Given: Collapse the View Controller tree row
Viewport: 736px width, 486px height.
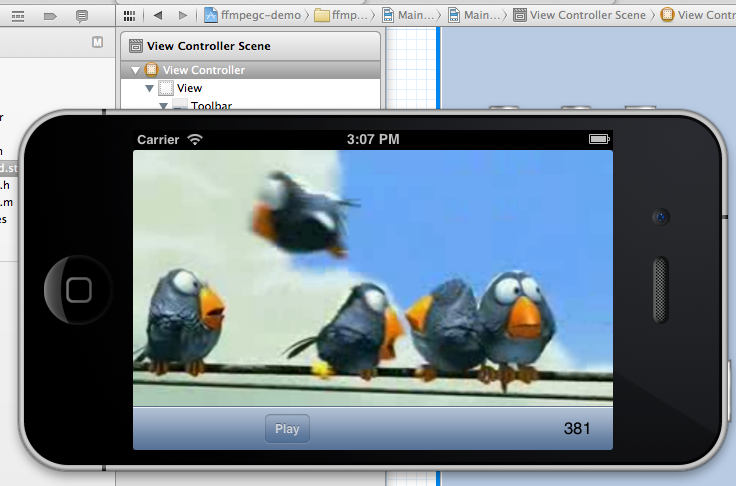Looking at the screenshot, I should [x=136, y=70].
